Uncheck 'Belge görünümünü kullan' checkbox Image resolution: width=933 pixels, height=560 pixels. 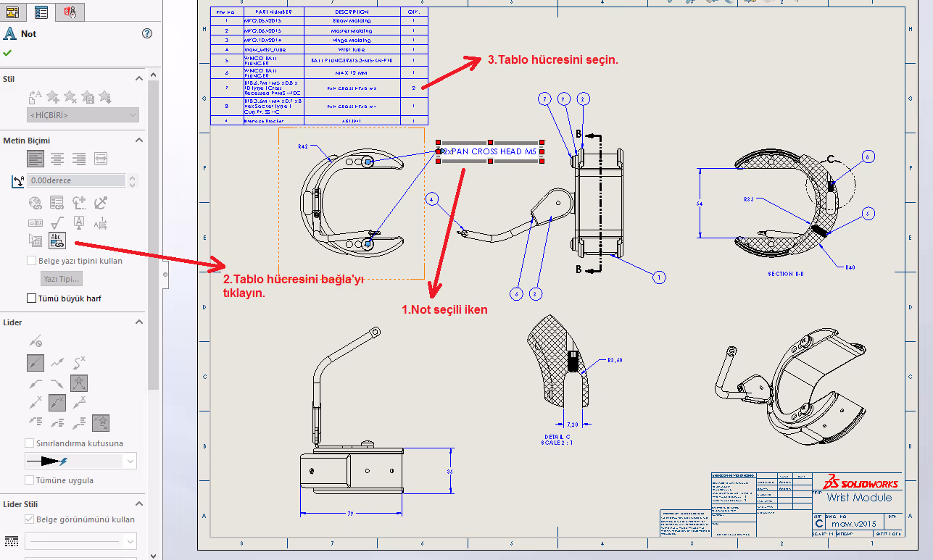(30, 519)
